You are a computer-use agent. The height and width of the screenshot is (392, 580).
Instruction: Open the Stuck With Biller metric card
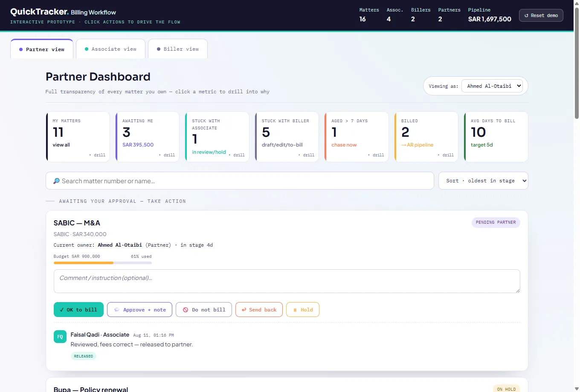[287, 137]
